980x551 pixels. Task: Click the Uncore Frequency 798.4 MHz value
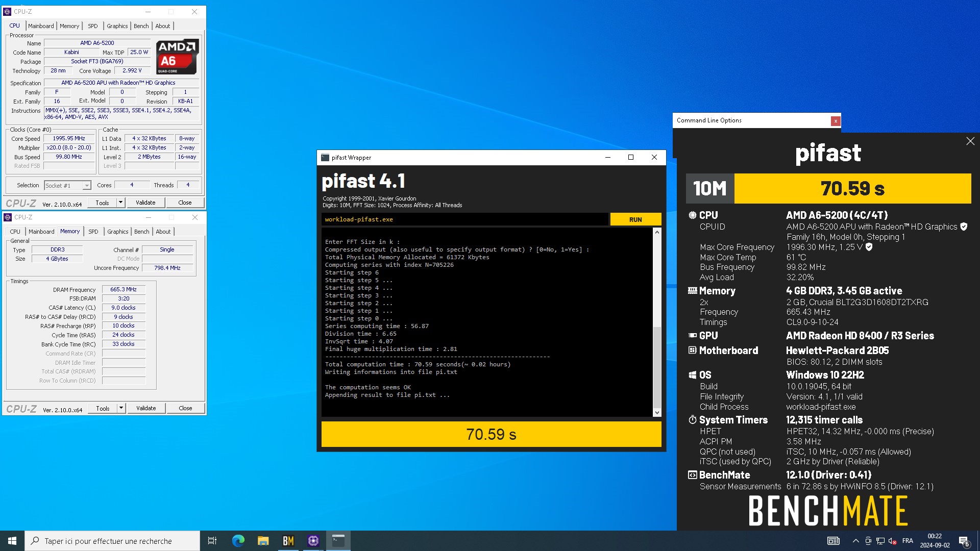pos(167,268)
